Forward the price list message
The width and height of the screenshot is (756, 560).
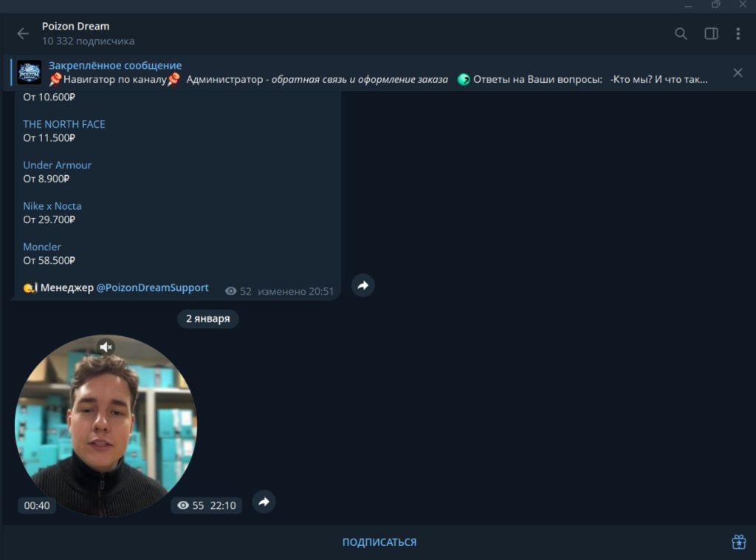[362, 285]
